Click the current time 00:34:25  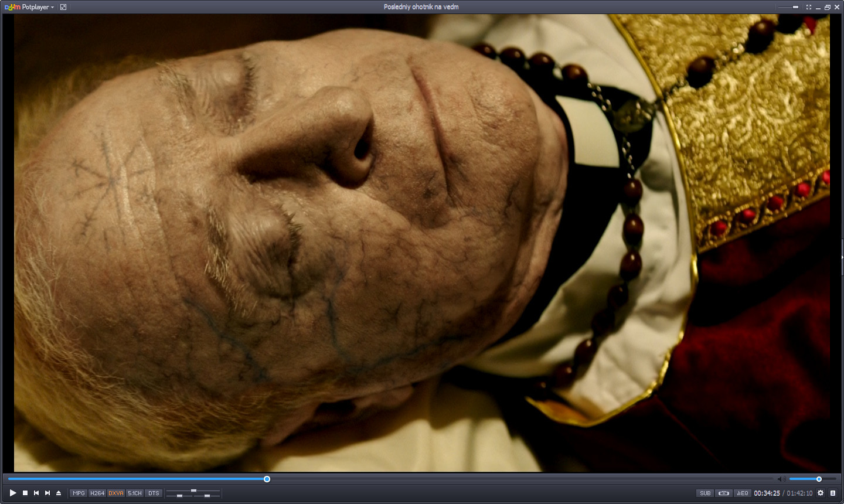(x=767, y=493)
